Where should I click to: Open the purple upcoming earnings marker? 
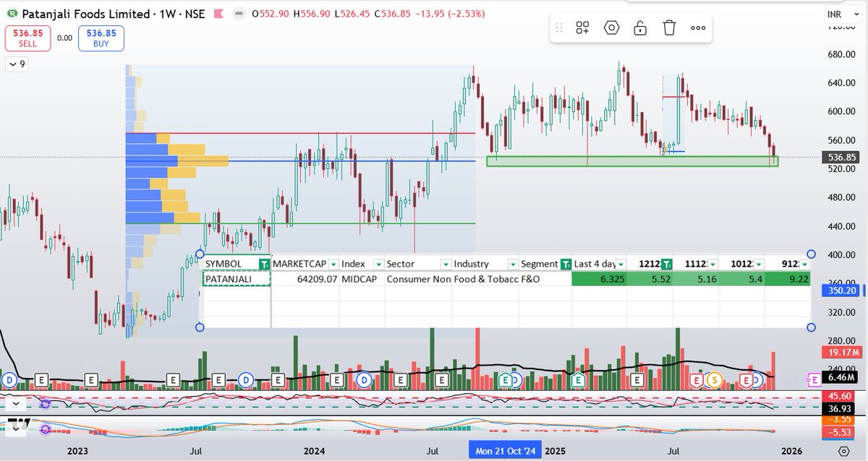click(814, 379)
